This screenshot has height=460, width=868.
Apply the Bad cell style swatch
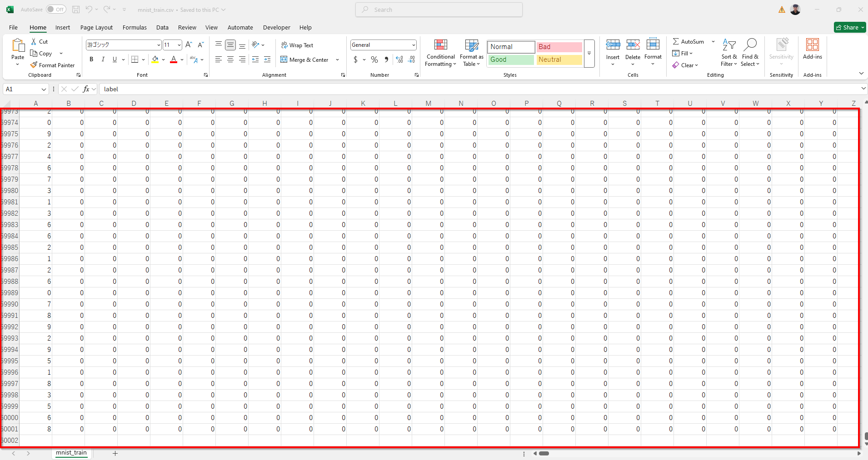coord(559,47)
